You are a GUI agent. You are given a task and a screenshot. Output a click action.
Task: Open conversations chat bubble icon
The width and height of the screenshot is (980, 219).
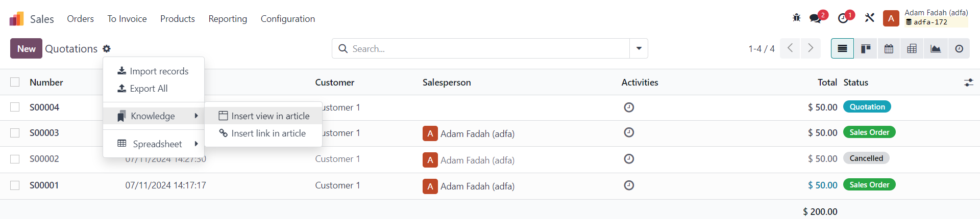816,18
